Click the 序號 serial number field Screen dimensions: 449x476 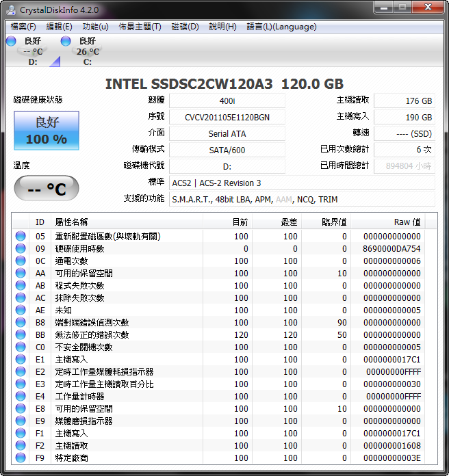227,117
